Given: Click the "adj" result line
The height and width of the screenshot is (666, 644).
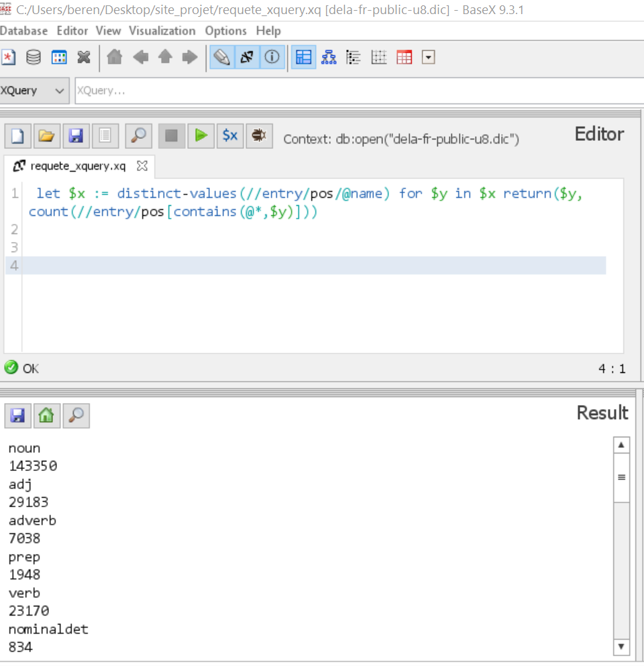Looking at the screenshot, I should tap(20, 485).
